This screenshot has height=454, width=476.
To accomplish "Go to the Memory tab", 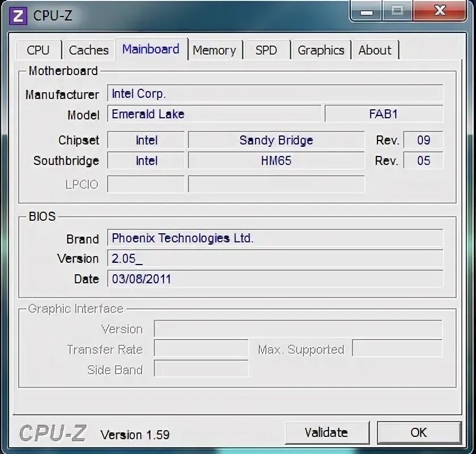I will (214, 50).
